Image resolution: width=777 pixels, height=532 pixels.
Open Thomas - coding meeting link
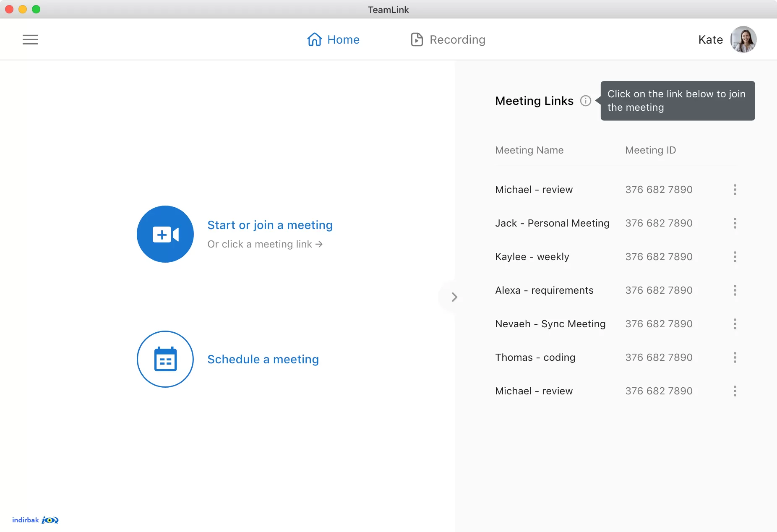tap(535, 357)
